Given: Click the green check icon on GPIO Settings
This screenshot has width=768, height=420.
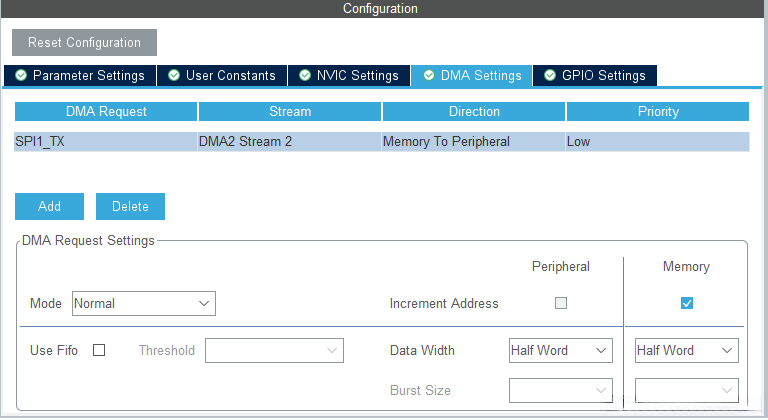Looking at the screenshot, I should point(550,76).
